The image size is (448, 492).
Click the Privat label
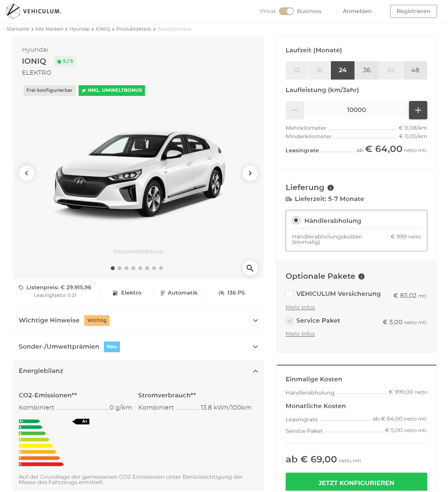(x=268, y=11)
